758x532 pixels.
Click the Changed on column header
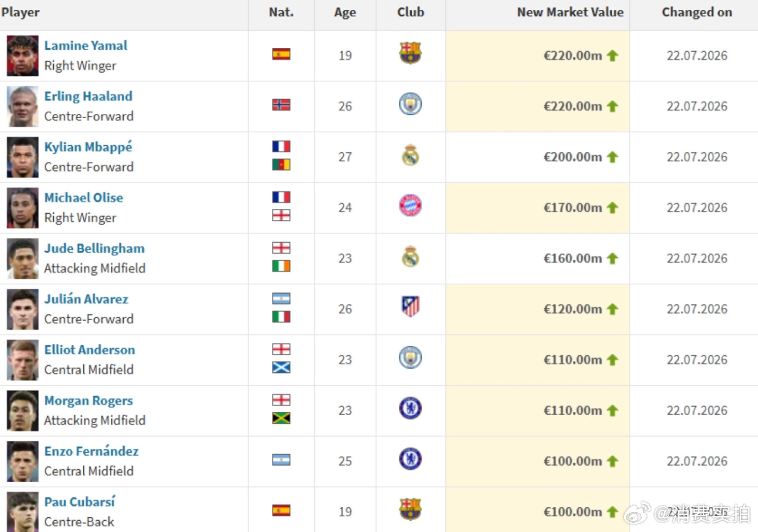[696, 12]
